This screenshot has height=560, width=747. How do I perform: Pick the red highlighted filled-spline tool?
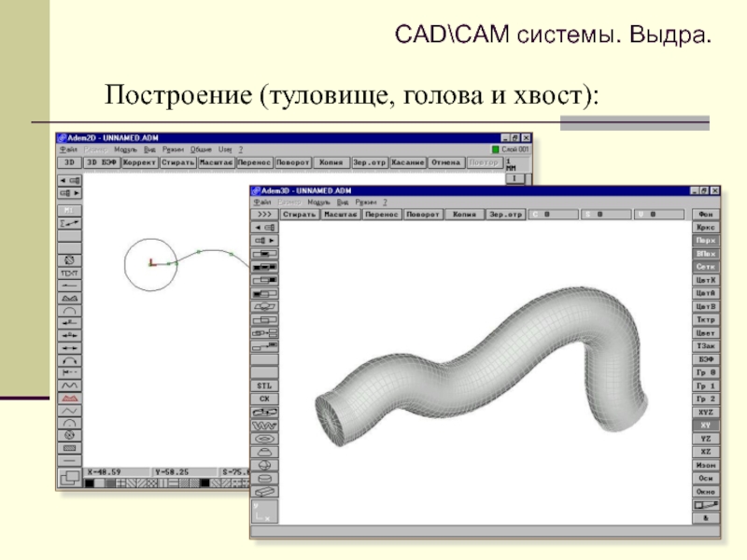point(69,397)
